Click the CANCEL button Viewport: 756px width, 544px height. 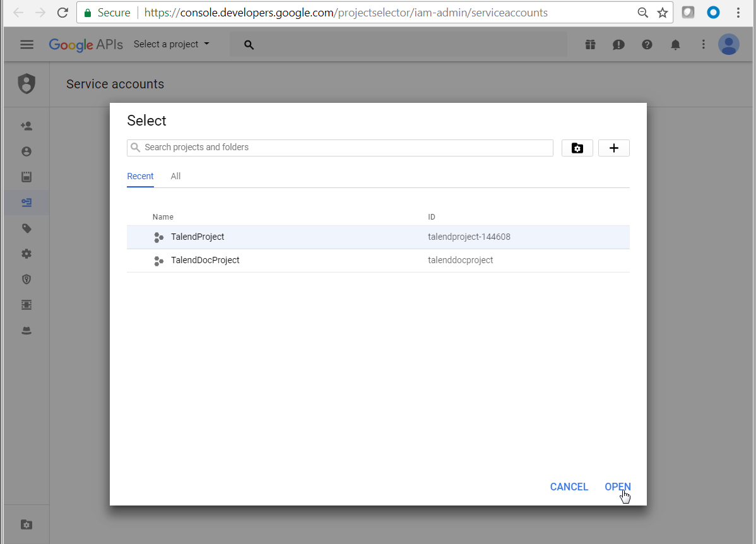[569, 487]
